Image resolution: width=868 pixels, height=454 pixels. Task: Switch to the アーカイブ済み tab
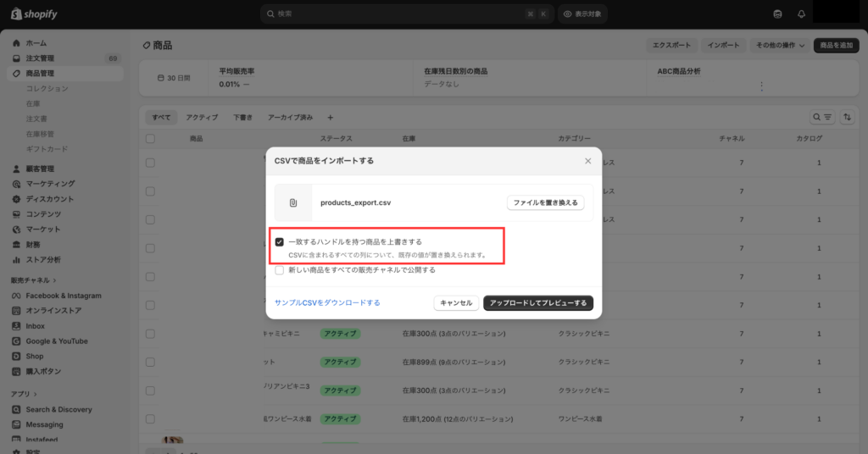290,117
